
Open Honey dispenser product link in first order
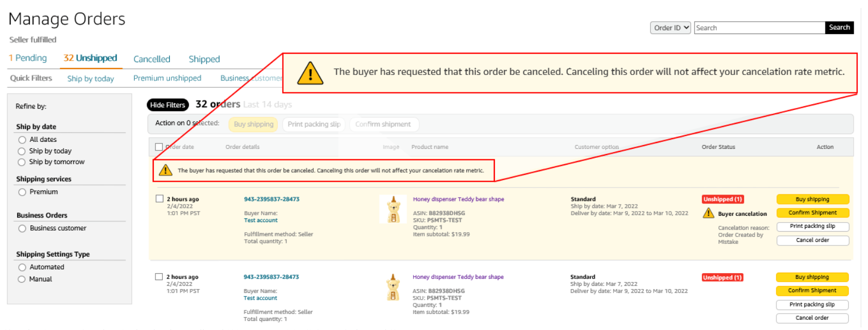(458, 199)
